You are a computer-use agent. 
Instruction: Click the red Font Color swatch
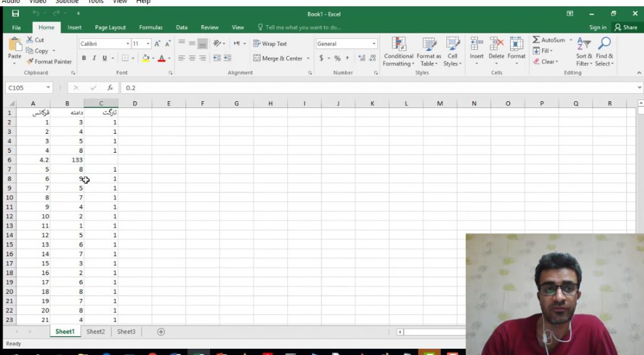(x=161, y=58)
